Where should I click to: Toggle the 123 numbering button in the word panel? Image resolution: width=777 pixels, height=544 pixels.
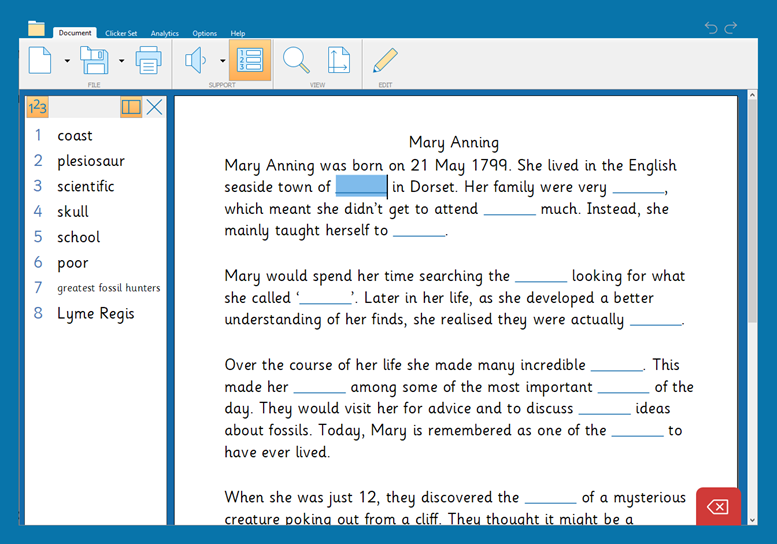tap(37, 107)
